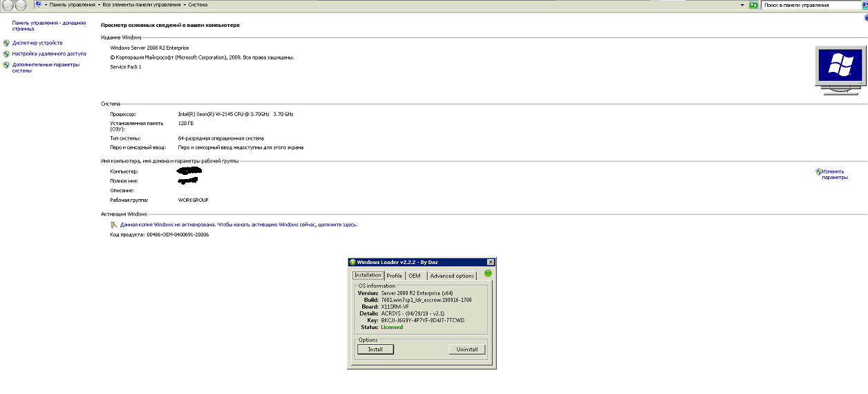This screenshot has height=394, width=868.
Task: Expand arrow before Все элементы панели управления
Action: 98,5
